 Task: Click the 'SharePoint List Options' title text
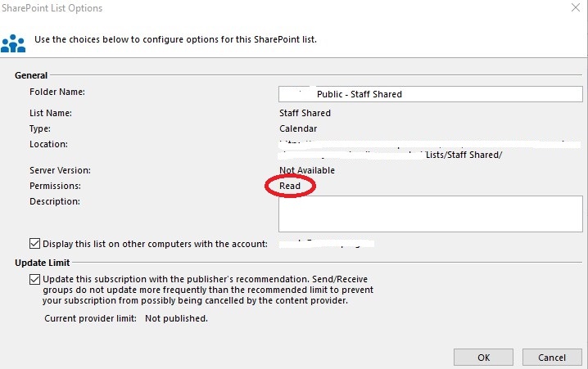coord(52,8)
